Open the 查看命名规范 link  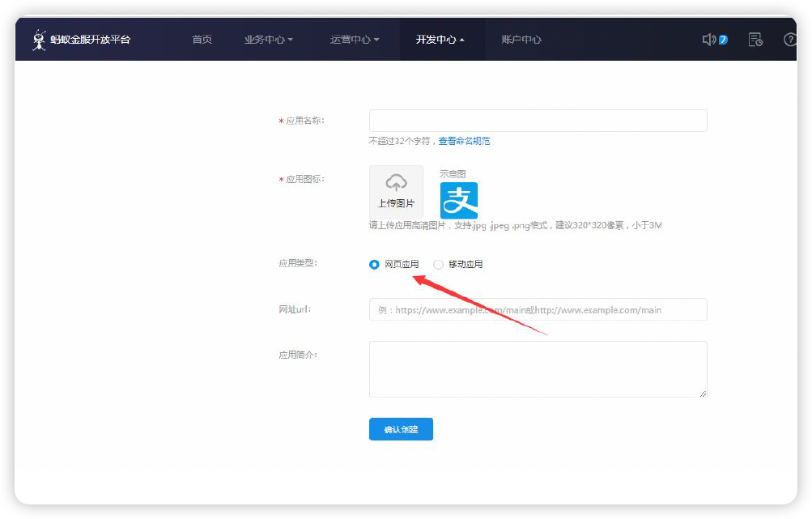point(463,140)
